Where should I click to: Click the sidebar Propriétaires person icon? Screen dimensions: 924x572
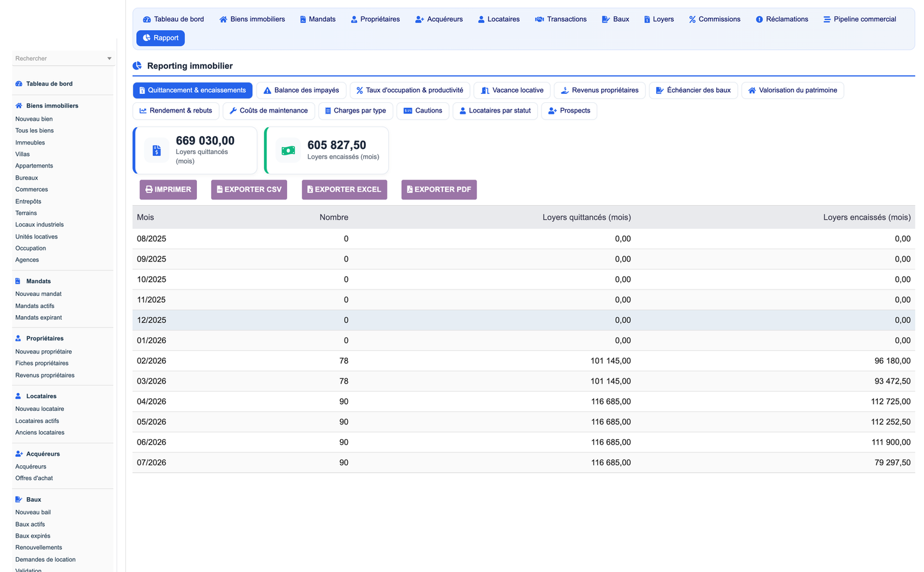pyautogui.click(x=18, y=339)
